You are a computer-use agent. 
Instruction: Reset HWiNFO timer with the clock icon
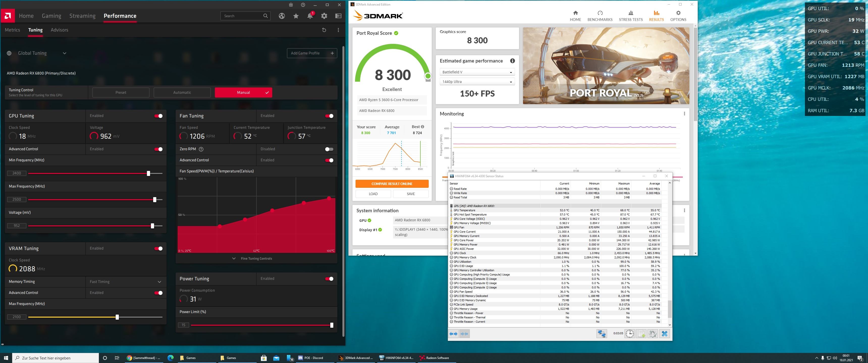[630, 334]
